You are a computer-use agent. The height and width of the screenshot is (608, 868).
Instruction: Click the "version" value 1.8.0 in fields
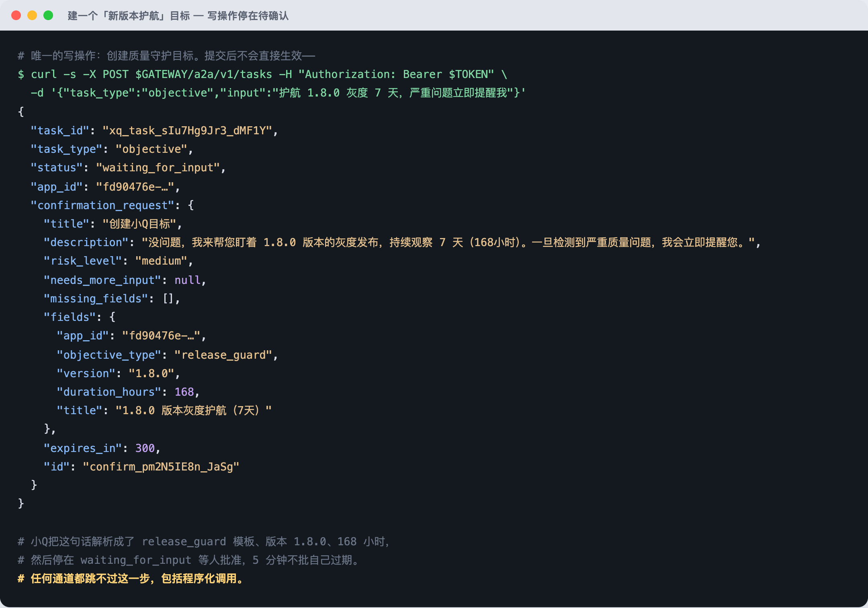(x=151, y=374)
